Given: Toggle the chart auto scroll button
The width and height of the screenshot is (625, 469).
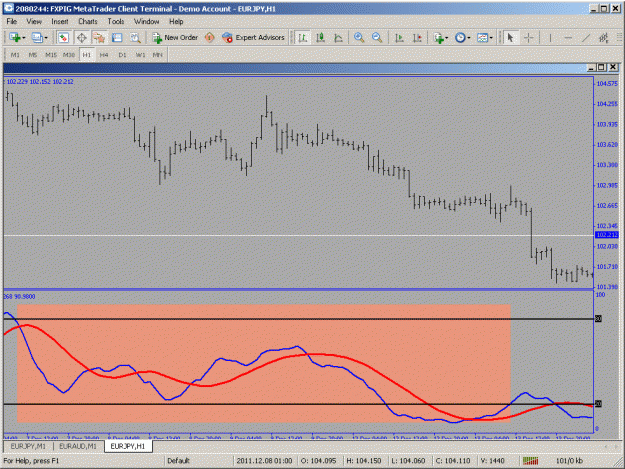Looking at the screenshot, I should click(399, 38).
